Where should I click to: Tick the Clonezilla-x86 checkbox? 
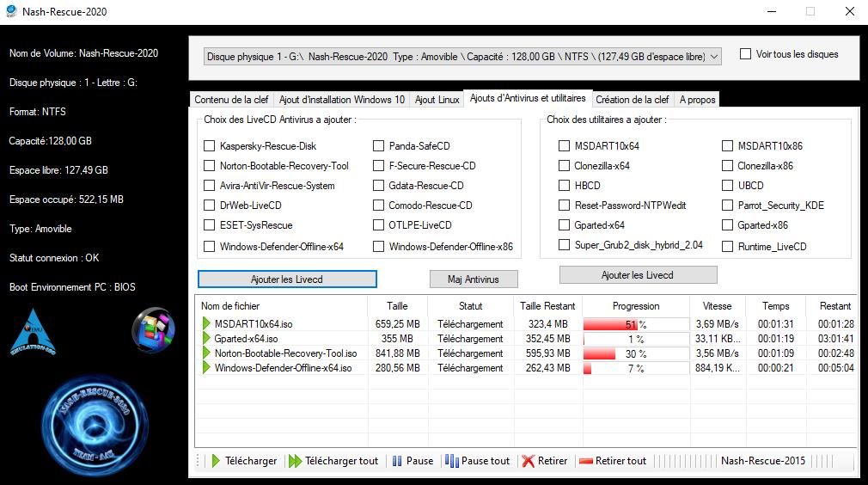[x=727, y=166]
